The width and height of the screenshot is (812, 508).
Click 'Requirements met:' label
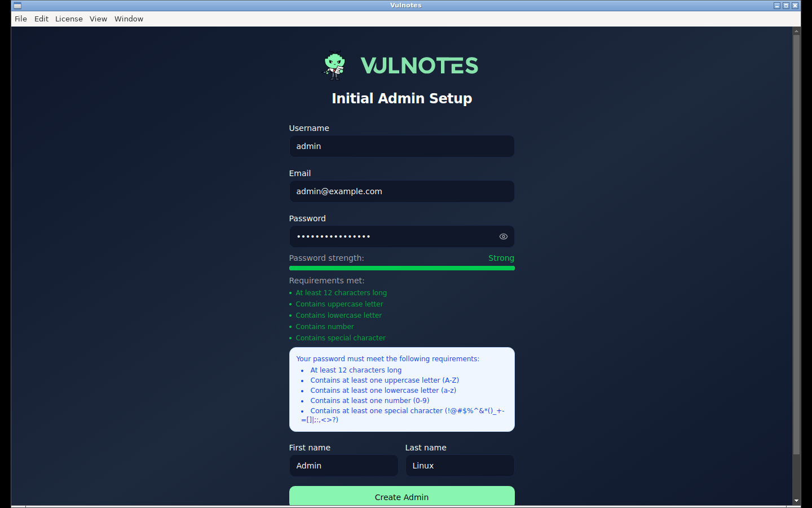coord(327,281)
